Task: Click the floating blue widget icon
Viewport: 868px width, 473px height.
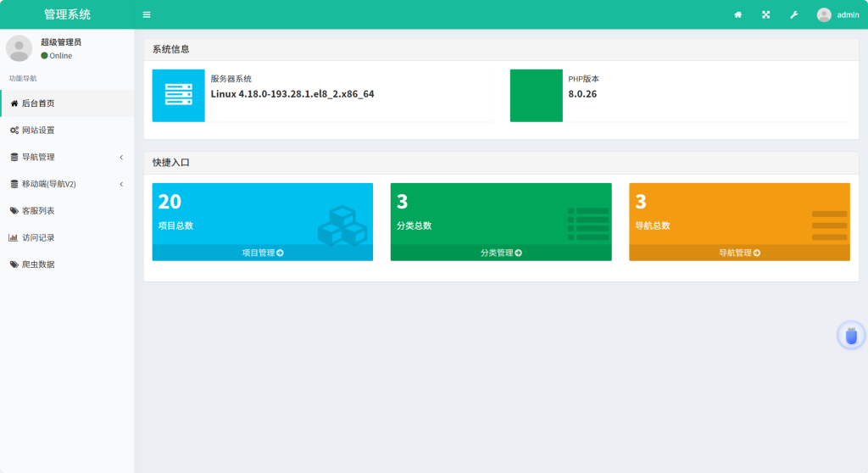Action: pos(851,336)
